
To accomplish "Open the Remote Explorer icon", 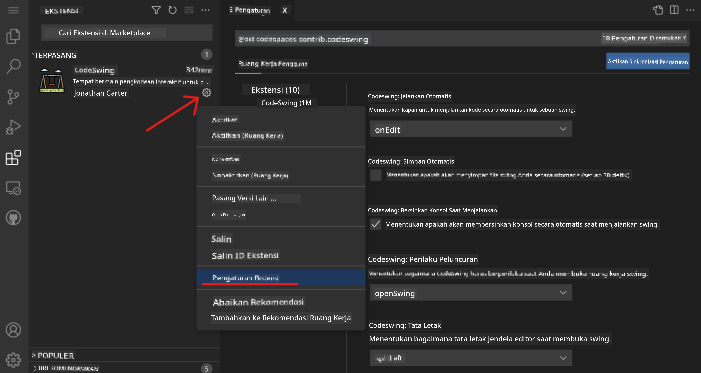I will 13,188.
